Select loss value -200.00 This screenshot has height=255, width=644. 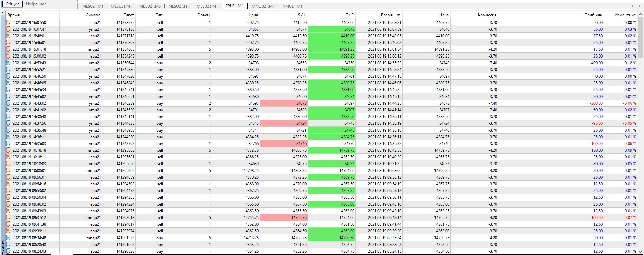[596, 103]
